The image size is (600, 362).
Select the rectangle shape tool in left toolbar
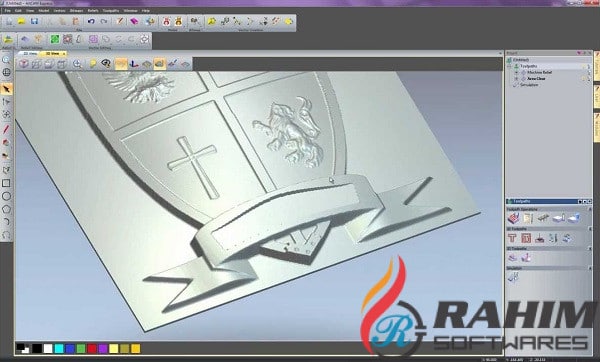point(6,183)
